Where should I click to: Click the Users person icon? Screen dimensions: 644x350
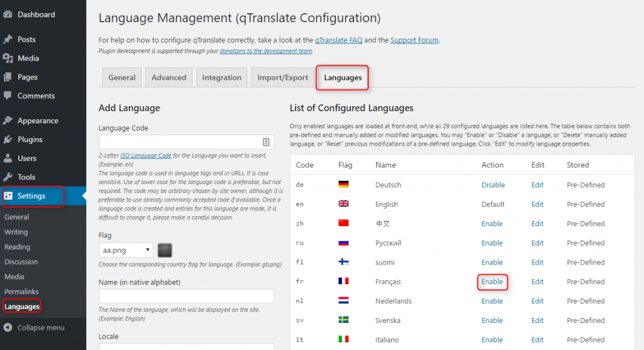8,158
